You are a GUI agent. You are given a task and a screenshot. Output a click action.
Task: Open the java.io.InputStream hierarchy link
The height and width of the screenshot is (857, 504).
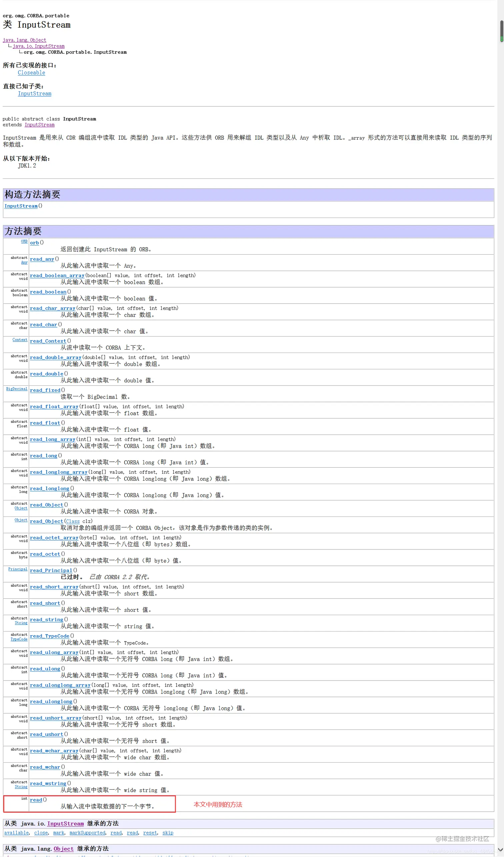click(x=38, y=46)
